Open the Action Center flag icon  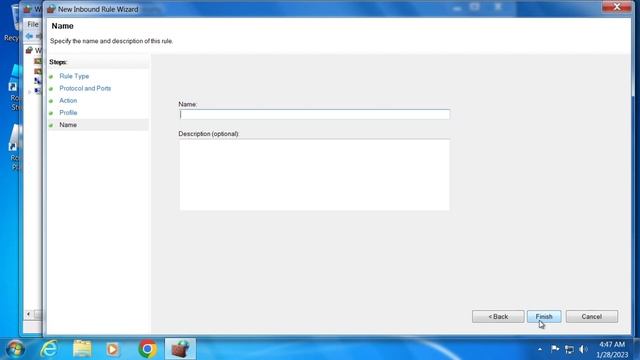point(555,349)
